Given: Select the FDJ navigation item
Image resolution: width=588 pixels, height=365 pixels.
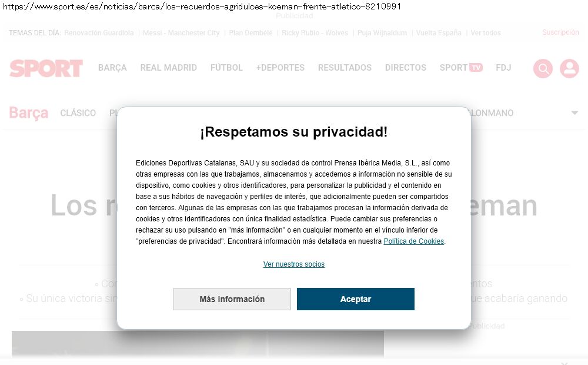Looking at the screenshot, I should point(503,68).
